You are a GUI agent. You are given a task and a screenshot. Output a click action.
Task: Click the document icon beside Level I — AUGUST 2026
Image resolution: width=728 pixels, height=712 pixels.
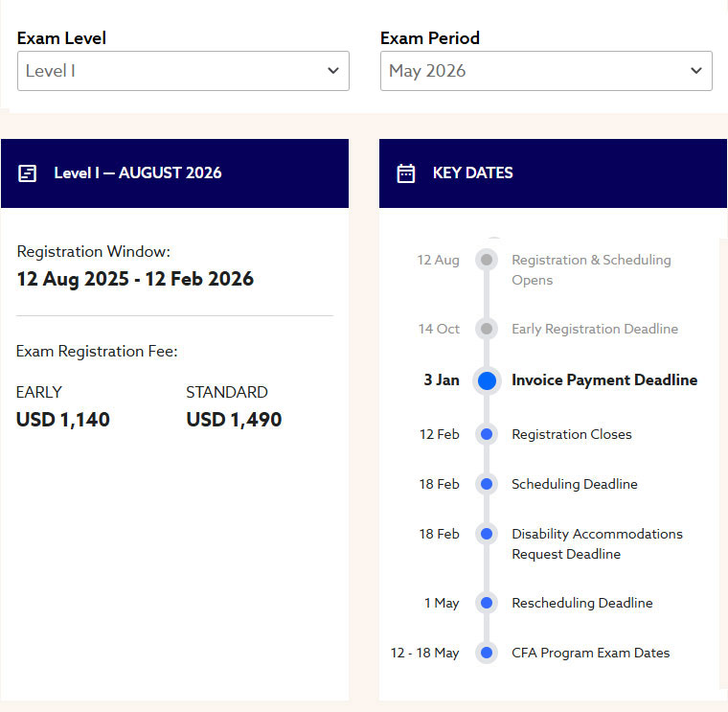tap(28, 173)
